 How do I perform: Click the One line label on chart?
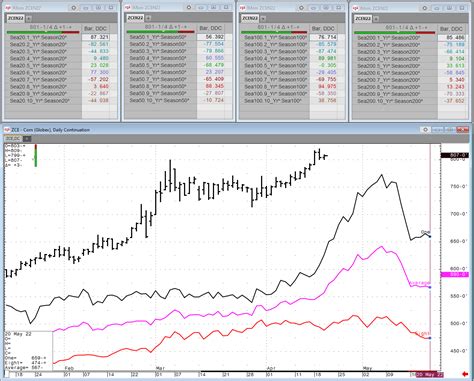[425, 232]
